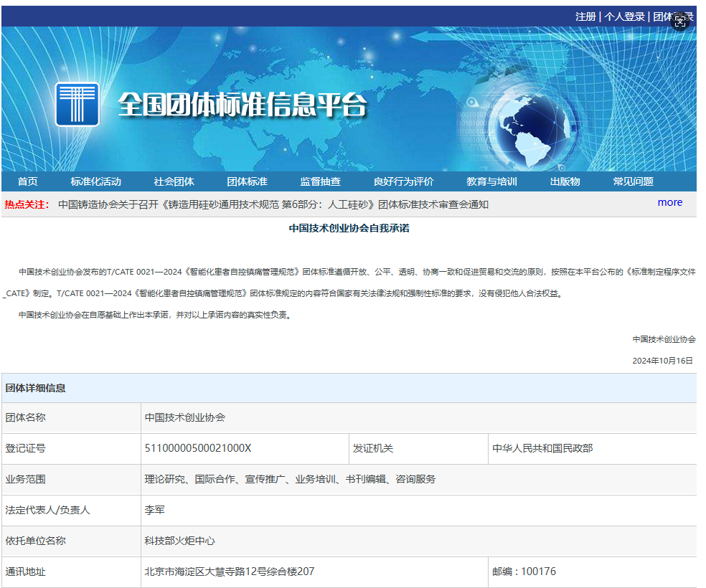Select the 邮编：100176 cell
Screen dimensions: 706x588
593,572
